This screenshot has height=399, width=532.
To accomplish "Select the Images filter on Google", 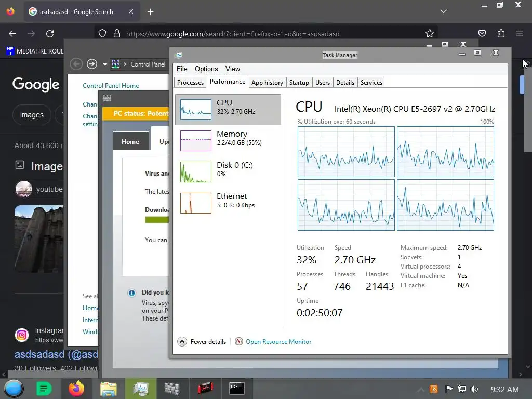I will (32, 115).
